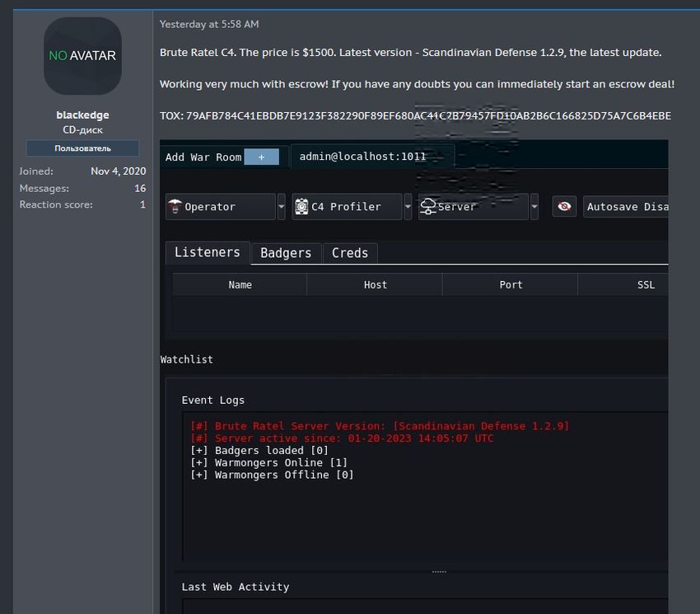Toggle the red crossed-eye visibility icon
This screenshot has height=614, width=700.
click(x=564, y=207)
